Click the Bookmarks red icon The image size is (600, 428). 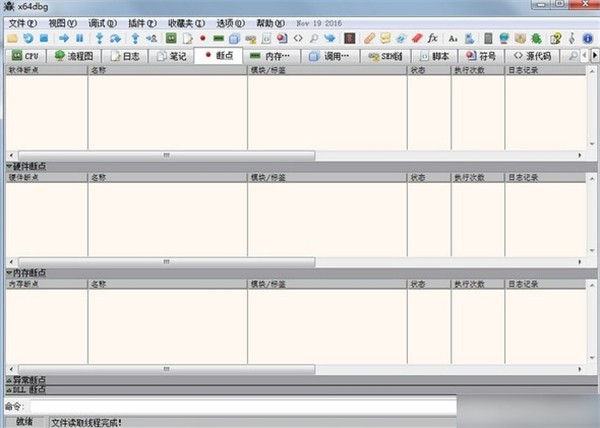pyautogui.click(x=417, y=38)
